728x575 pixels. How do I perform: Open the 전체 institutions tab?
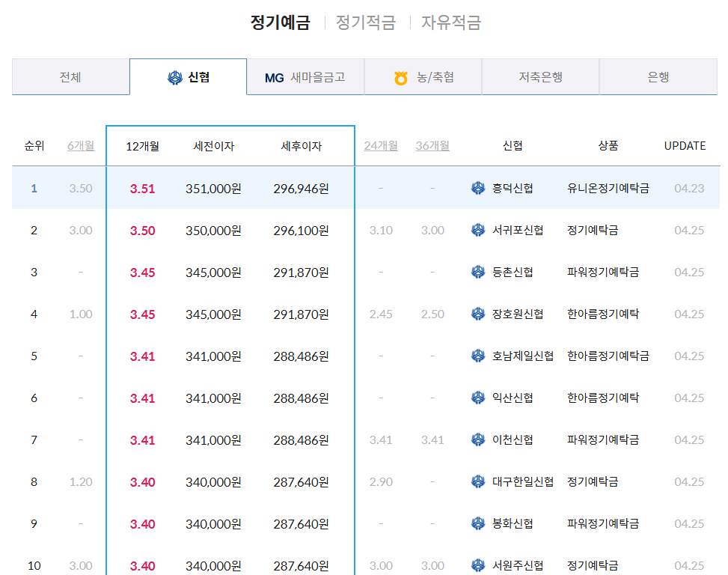(70, 77)
